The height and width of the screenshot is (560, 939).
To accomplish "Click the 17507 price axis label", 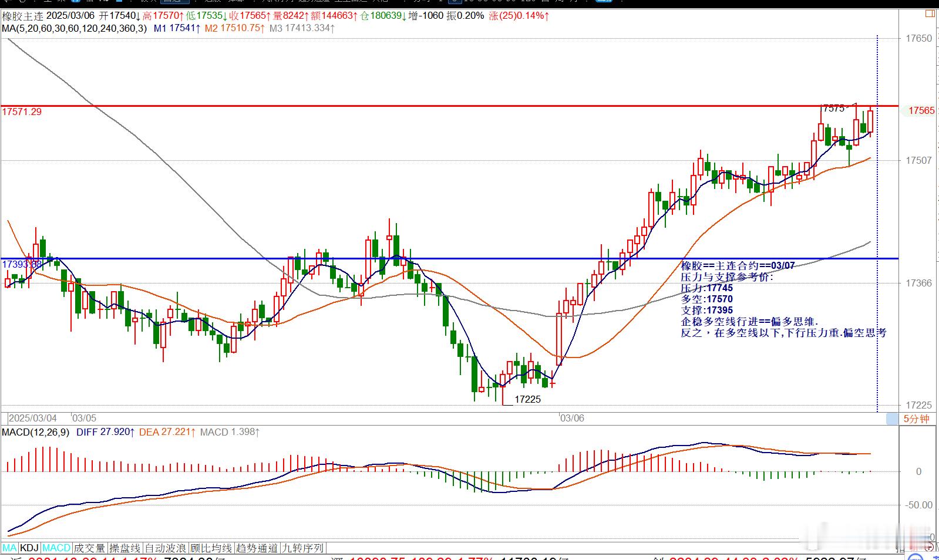I will [x=918, y=160].
